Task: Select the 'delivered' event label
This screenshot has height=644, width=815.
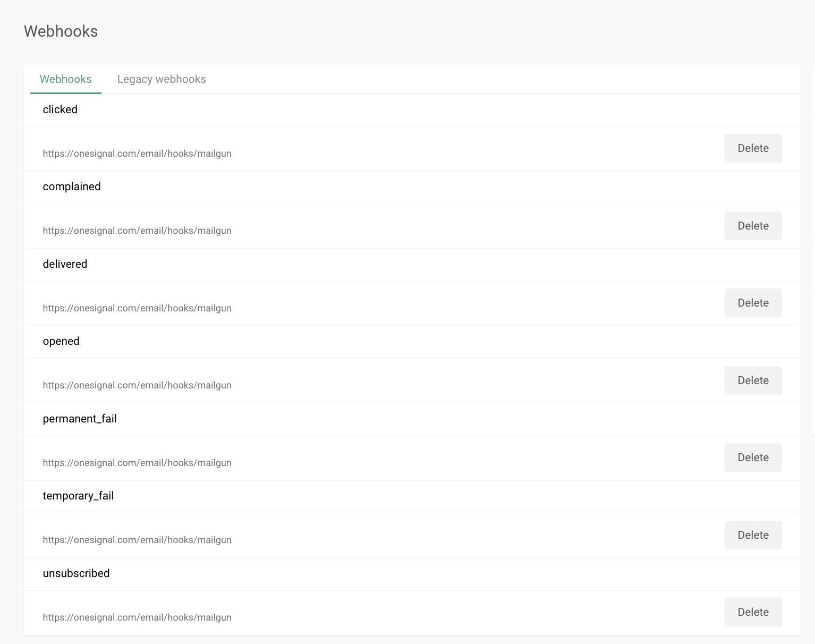Action: [65, 264]
